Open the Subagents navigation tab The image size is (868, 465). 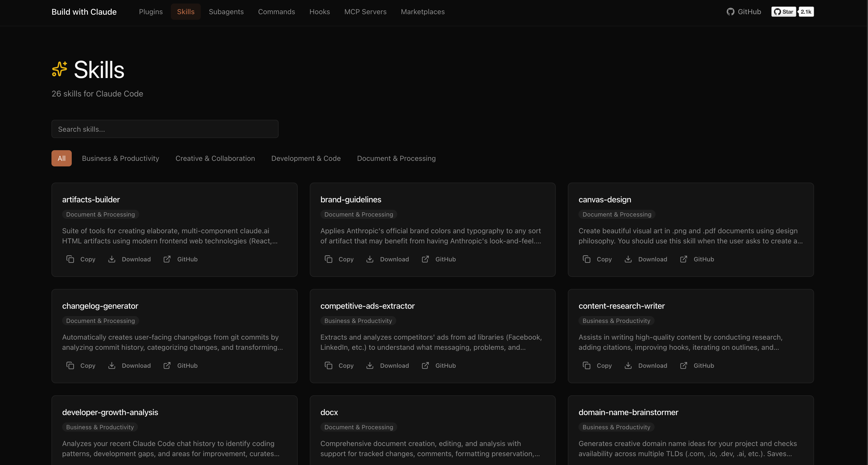coord(226,12)
